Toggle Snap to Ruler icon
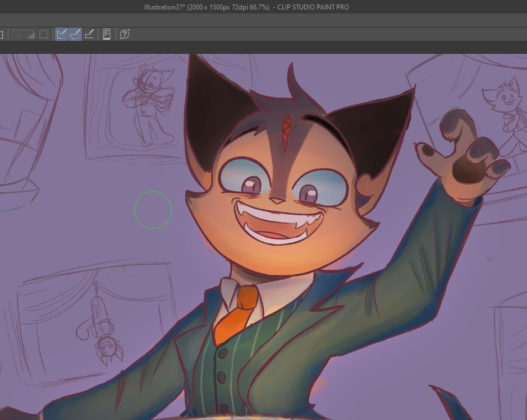The image size is (527, 420). click(62, 34)
